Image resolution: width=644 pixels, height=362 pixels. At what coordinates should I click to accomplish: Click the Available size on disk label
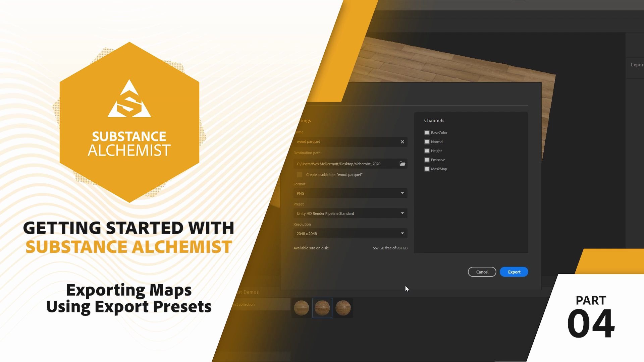click(311, 248)
